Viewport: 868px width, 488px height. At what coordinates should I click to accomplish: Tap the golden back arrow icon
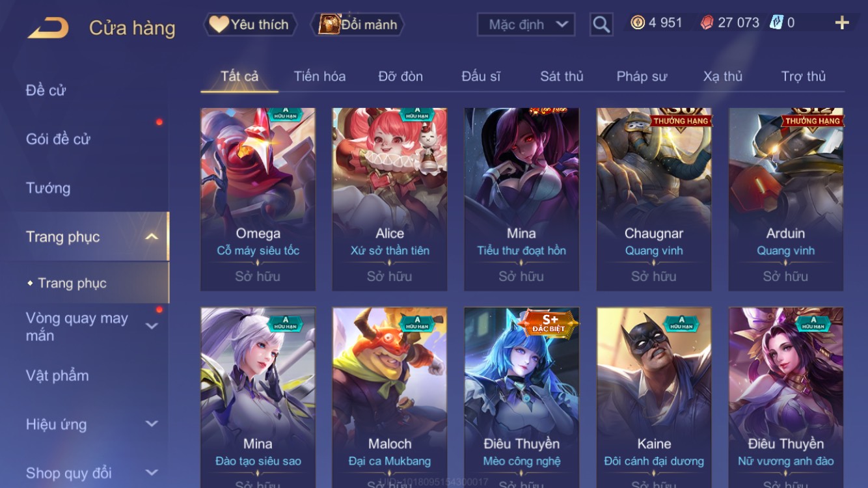(48, 28)
